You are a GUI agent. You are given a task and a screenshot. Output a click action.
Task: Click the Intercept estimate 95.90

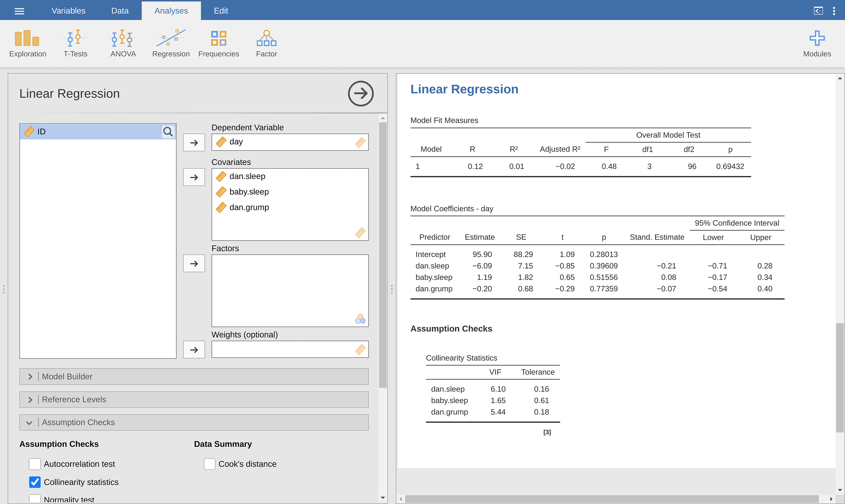tap(482, 254)
